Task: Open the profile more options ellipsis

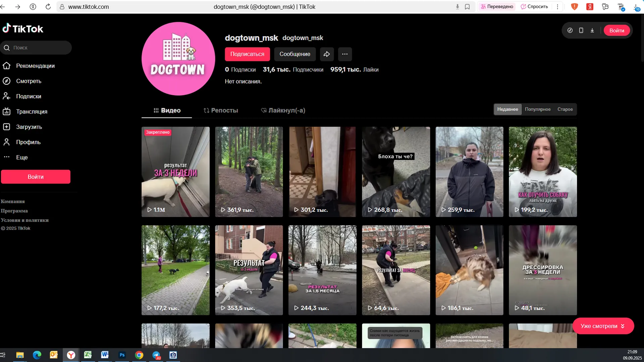Action: [x=345, y=54]
